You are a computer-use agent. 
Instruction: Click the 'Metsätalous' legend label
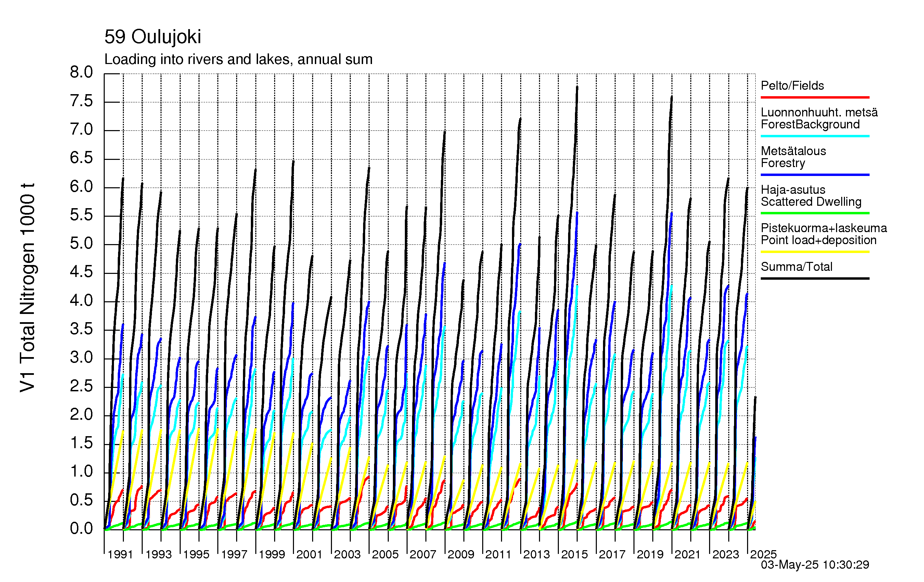point(793,151)
